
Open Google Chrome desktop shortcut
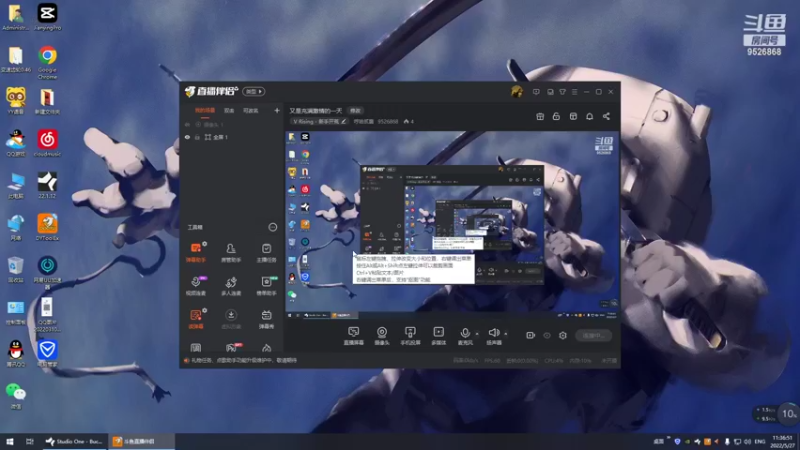pos(47,63)
